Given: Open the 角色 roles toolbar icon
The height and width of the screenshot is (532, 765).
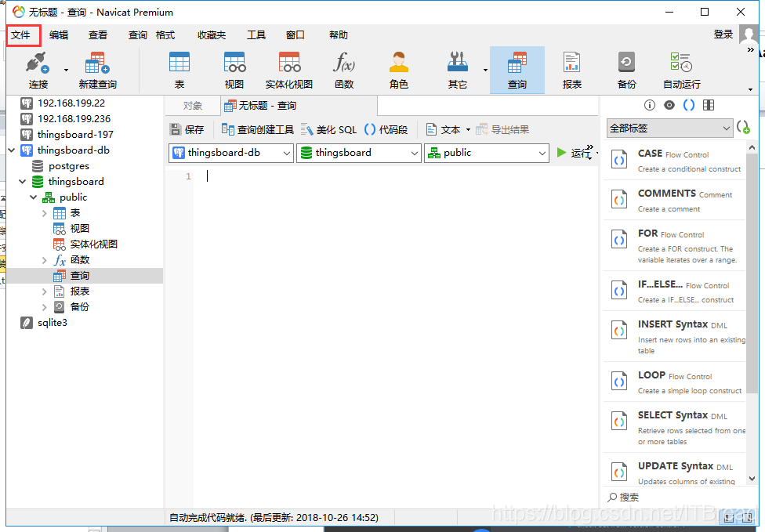Looking at the screenshot, I should point(399,71).
